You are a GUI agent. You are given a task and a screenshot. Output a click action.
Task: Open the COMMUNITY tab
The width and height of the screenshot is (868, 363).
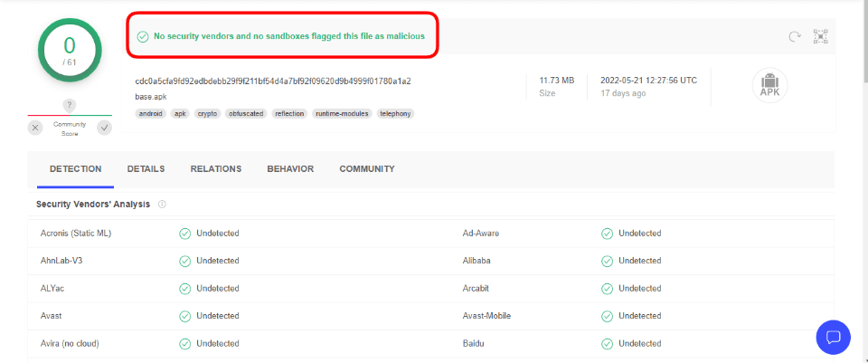pos(367,169)
